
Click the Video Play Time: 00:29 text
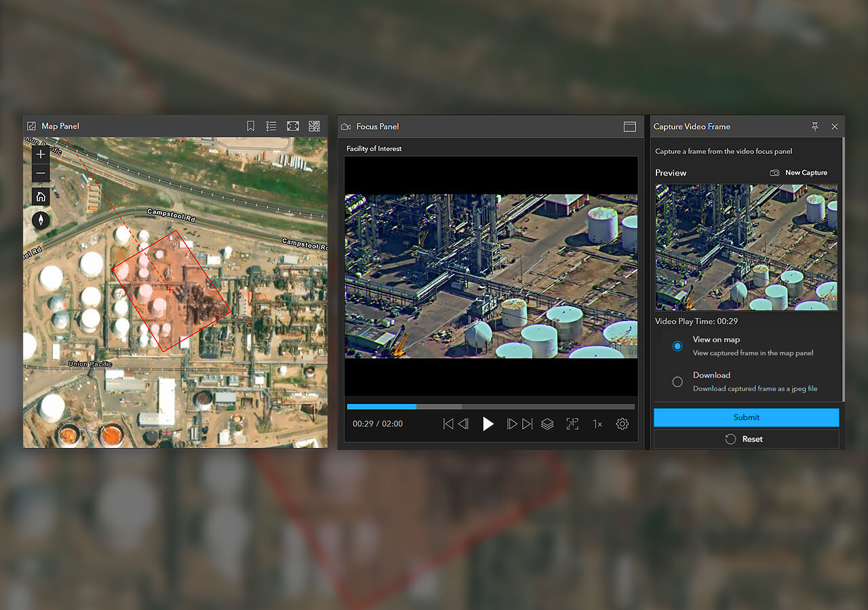point(696,321)
